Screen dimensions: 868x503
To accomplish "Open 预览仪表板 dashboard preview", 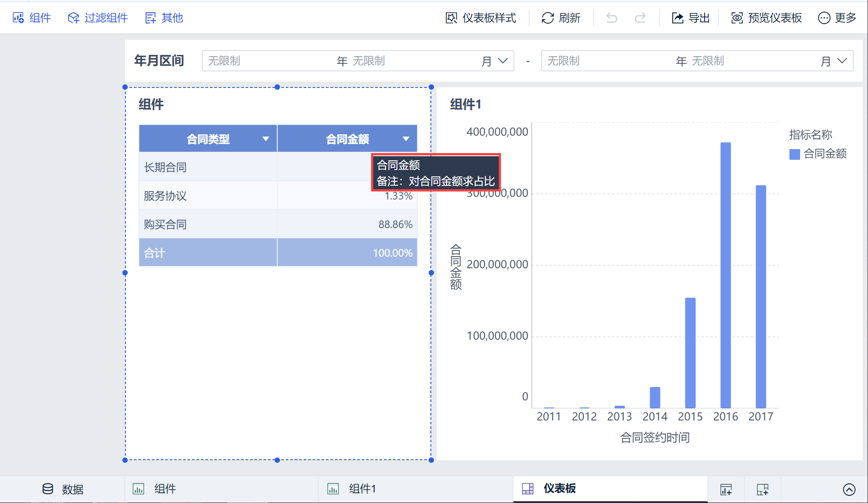I will click(766, 18).
